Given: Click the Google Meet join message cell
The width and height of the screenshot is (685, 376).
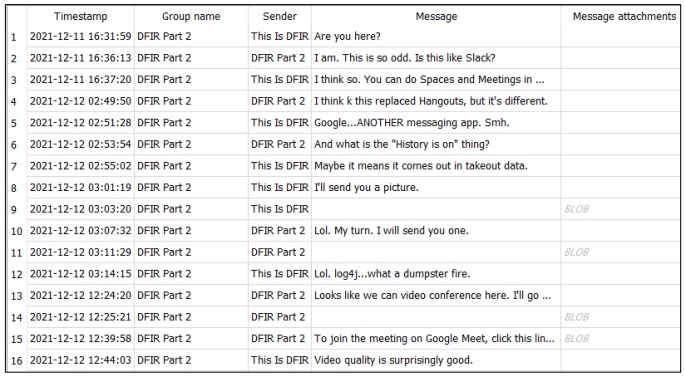Looking at the screenshot, I should coord(436,339).
